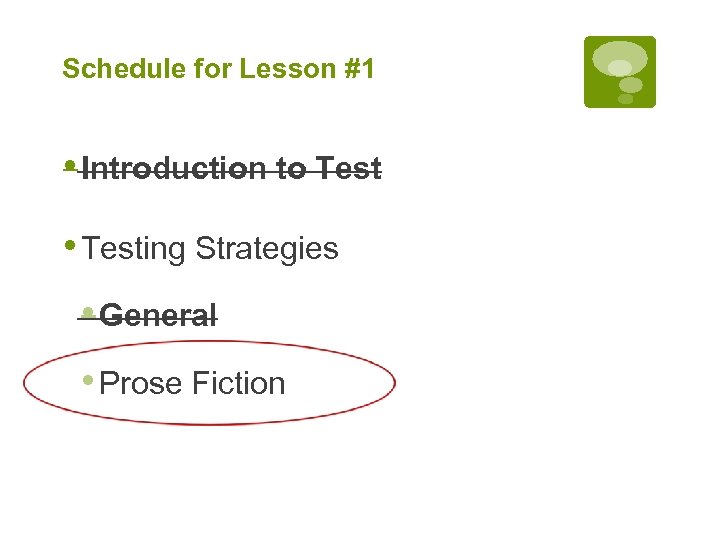Image resolution: width=720 pixels, height=540 pixels.
Task: Click the word "Test" ending the first bullet
Action: pos(348,169)
